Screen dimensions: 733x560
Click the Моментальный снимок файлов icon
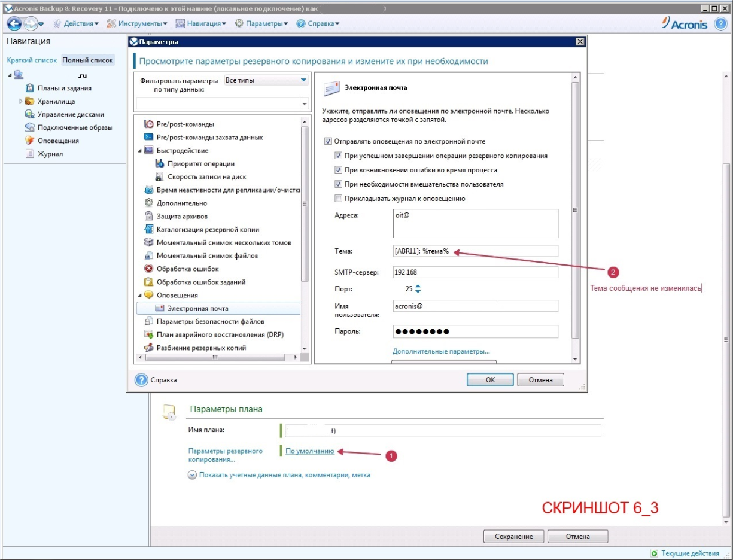tap(150, 256)
